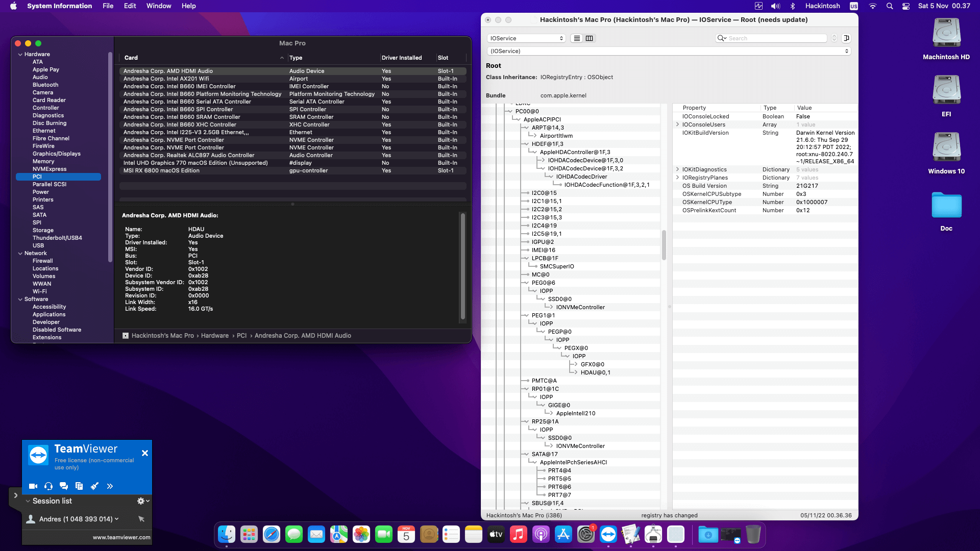Open the Trash in the Dock
980x551 pixels.
(x=753, y=534)
